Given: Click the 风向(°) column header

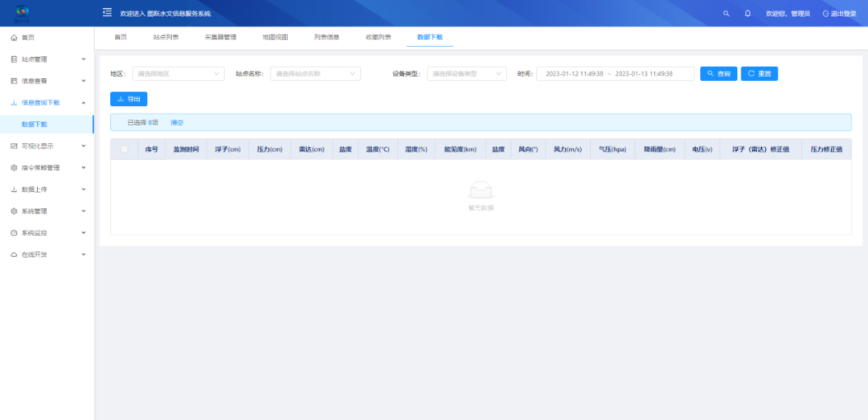Looking at the screenshot, I should point(528,149).
